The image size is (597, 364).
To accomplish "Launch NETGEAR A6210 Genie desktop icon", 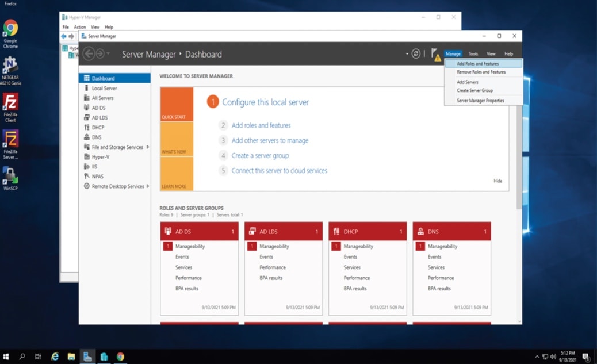I will (x=10, y=70).
